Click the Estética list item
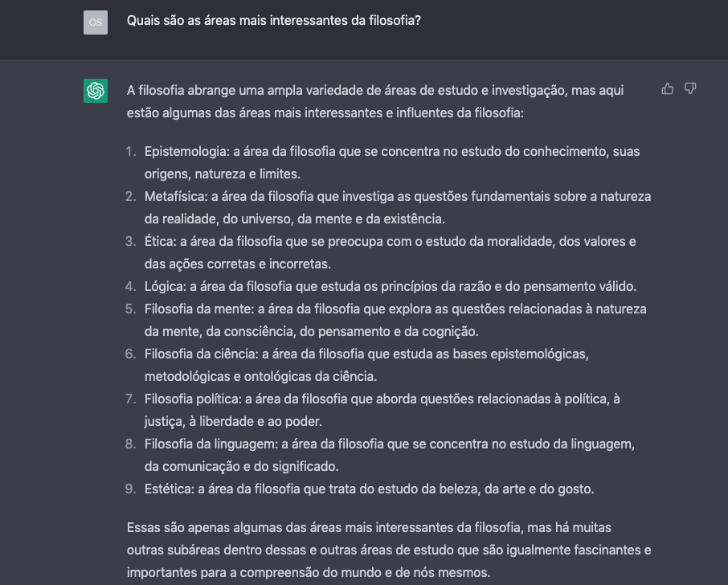The height and width of the screenshot is (585, 728). [x=369, y=489]
